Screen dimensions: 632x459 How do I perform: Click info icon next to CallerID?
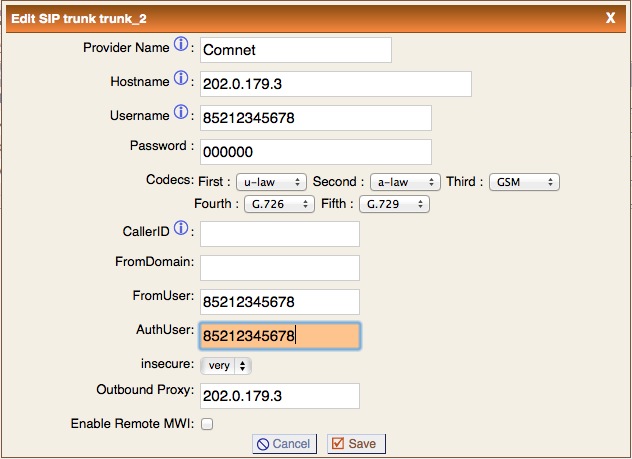(x=181, y=229)
